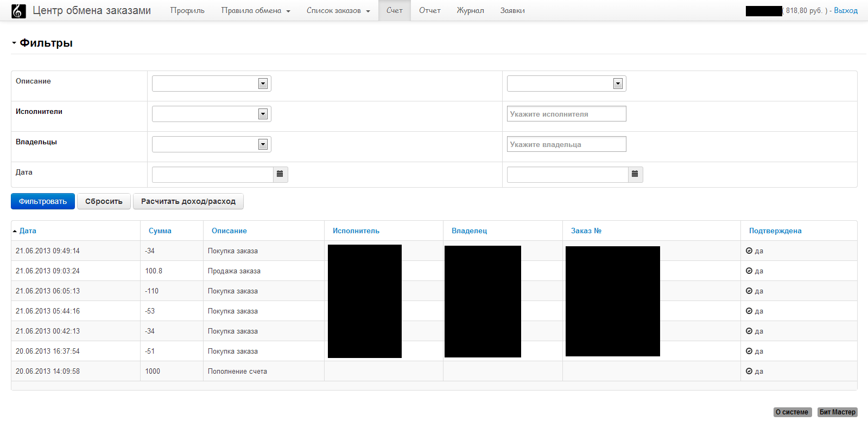Focus the end date input field
The height and width of the screenshot is (422, 868).
pos(568,175)
